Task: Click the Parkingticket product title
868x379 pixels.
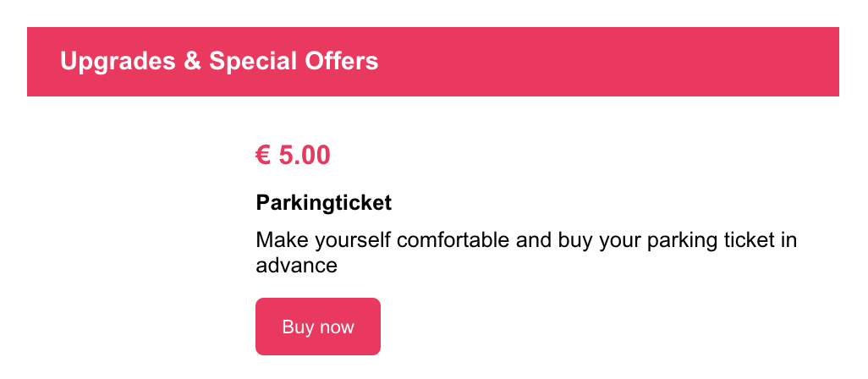Action: pos(323,203)
